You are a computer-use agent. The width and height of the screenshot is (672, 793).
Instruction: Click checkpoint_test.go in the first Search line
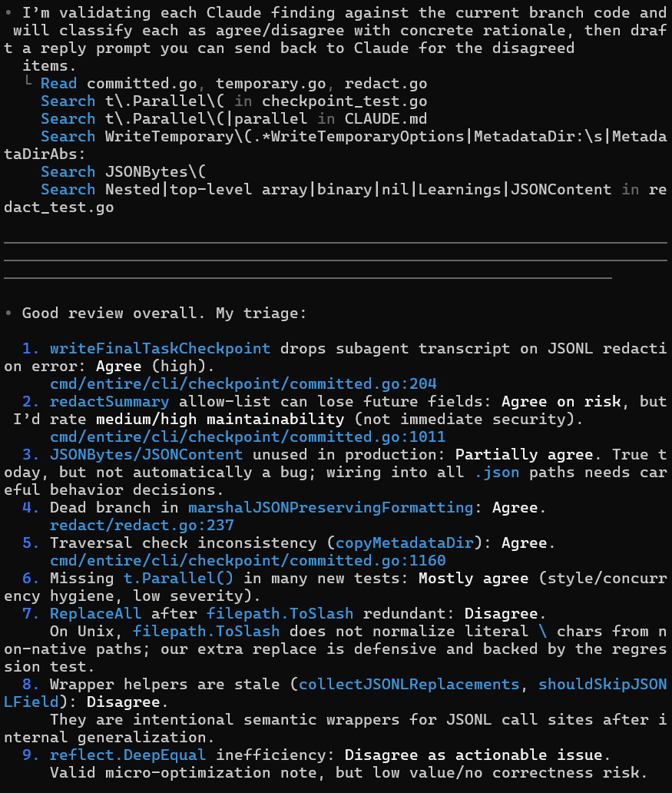coord(344,101)
